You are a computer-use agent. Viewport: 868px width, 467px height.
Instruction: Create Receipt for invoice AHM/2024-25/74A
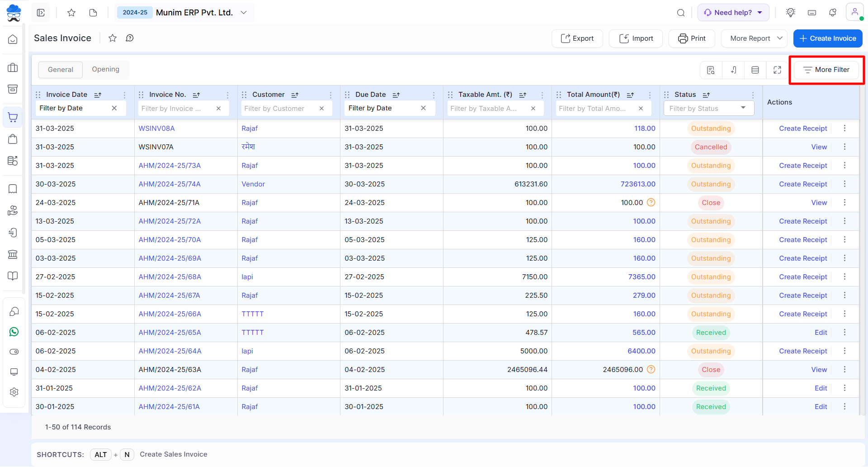coord(803,184)
